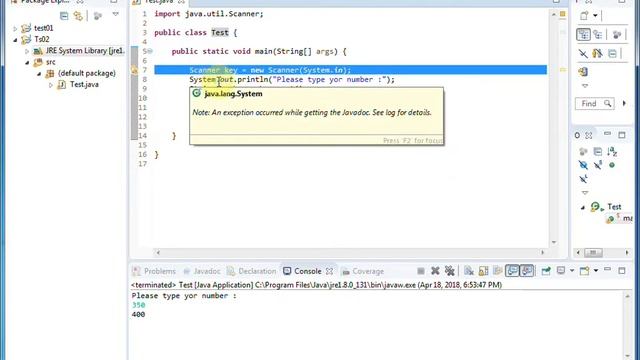Click the task list Find field
This screenshot has width=640, height=360.
594,104
